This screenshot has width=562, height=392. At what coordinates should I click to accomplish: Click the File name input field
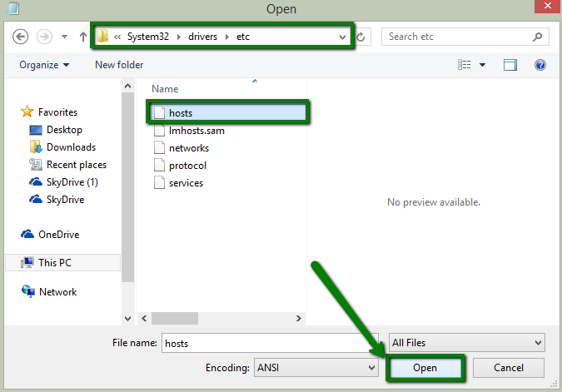[270, 343]
